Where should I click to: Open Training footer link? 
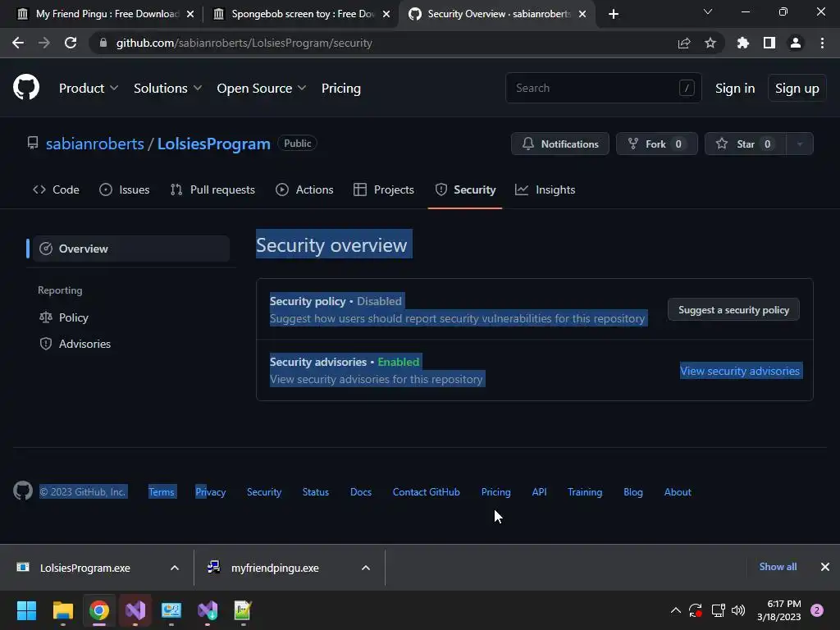[x=585, y=492]
